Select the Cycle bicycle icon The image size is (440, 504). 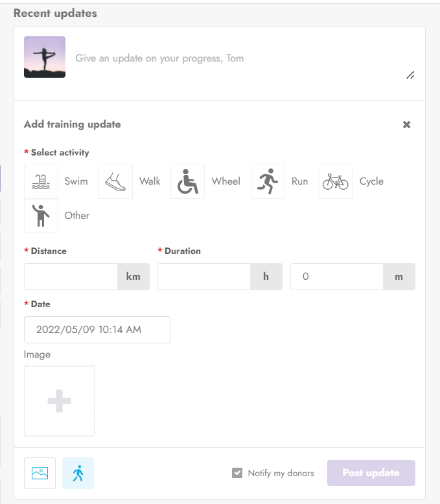point(336,181)
